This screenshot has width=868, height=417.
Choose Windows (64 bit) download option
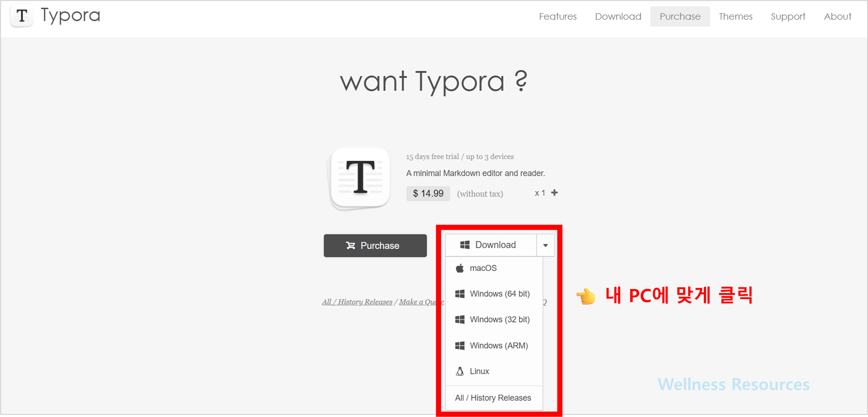pyautogui.click(x=494, y=294)
